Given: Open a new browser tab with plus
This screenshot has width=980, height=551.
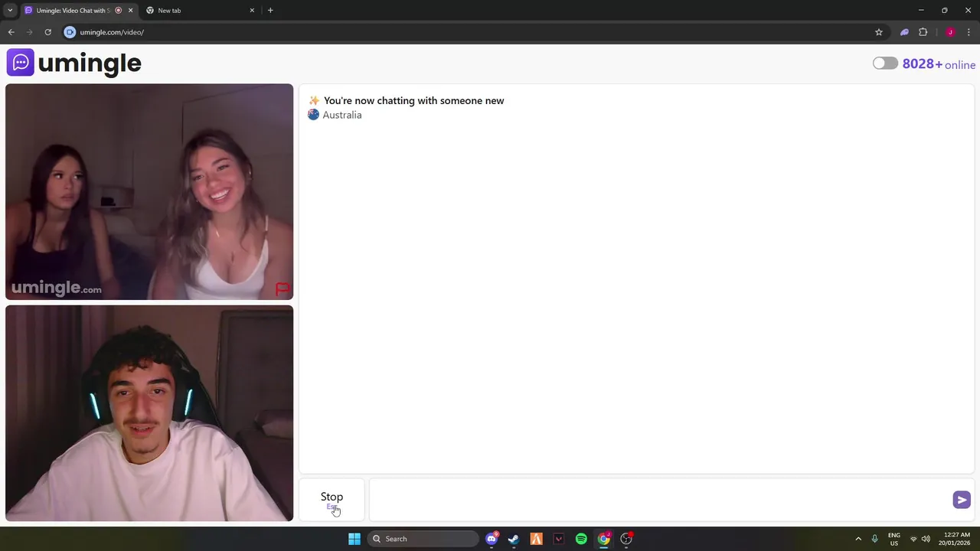Looking at the screenshot, I should point(270,10).
